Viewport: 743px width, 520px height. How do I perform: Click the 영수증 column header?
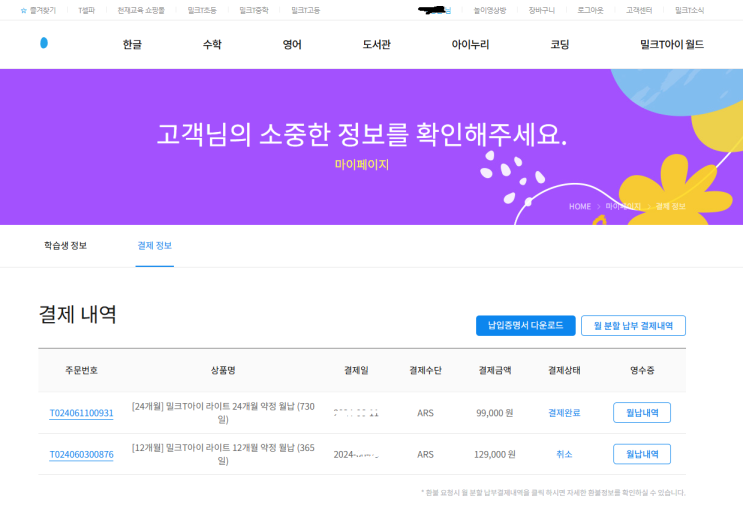pos(642,370)
